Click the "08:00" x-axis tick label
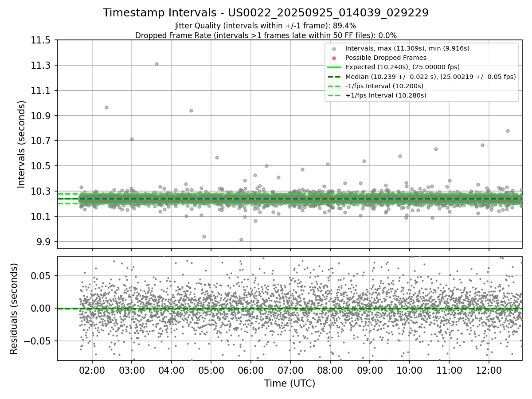 click(330, 370)
